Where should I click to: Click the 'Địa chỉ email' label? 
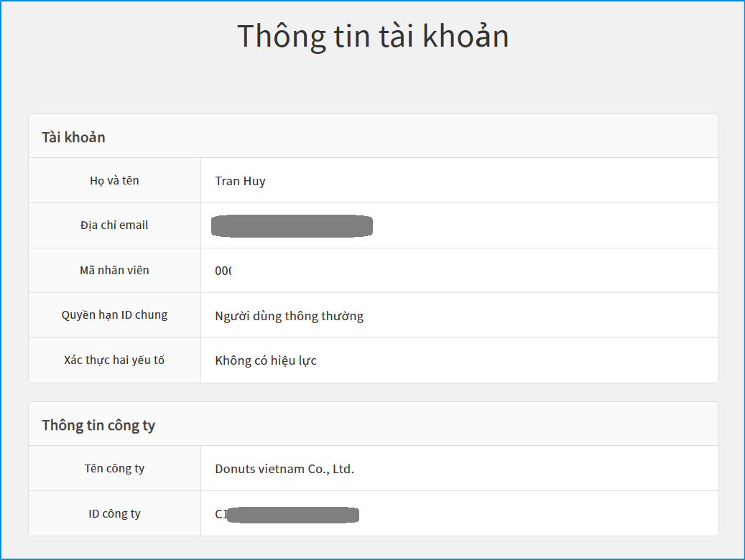point(114,225)
